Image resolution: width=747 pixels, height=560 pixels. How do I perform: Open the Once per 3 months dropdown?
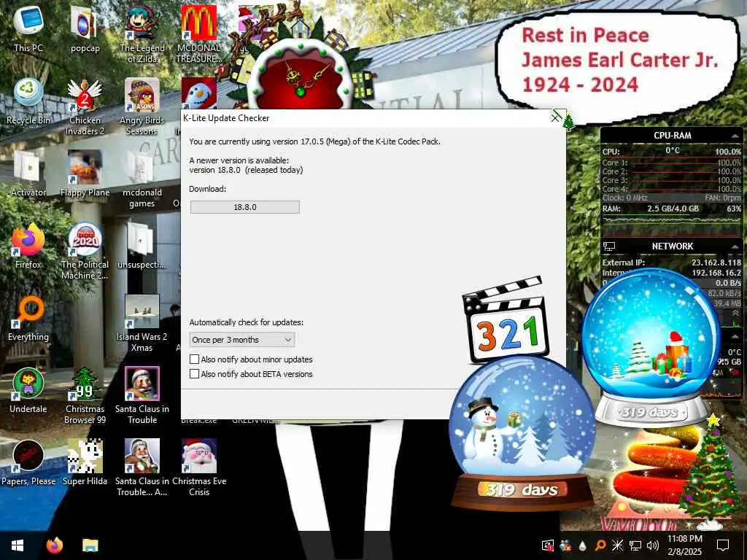pos(242,340)
